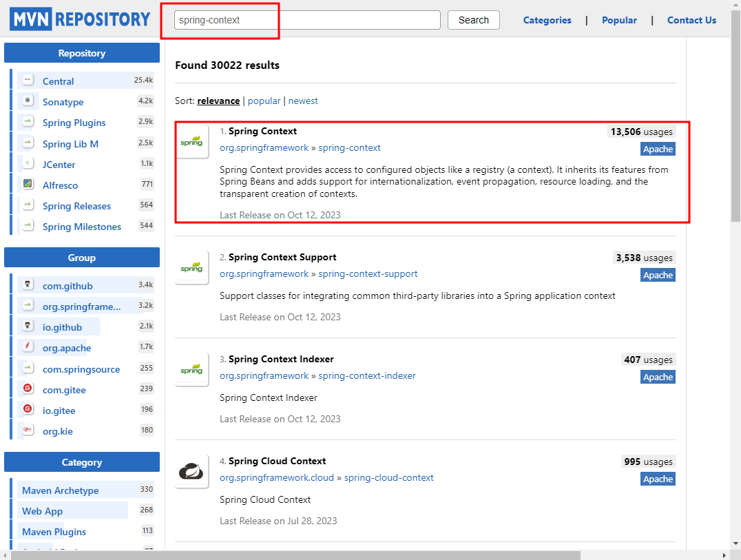This screenshot has height=560, width=741.
Task: Click the org.springframe... group icon
Action: [x=28, y=305]
